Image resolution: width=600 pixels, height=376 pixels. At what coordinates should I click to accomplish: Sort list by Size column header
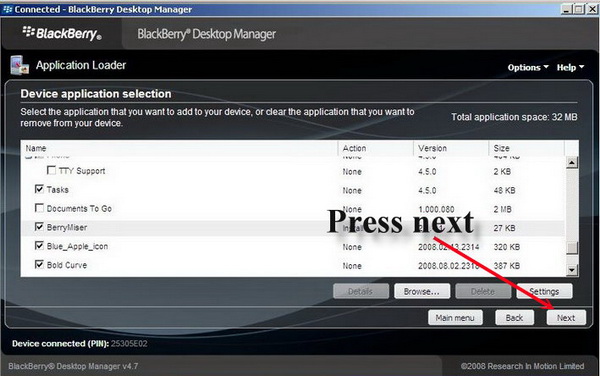tap(526, 148)
